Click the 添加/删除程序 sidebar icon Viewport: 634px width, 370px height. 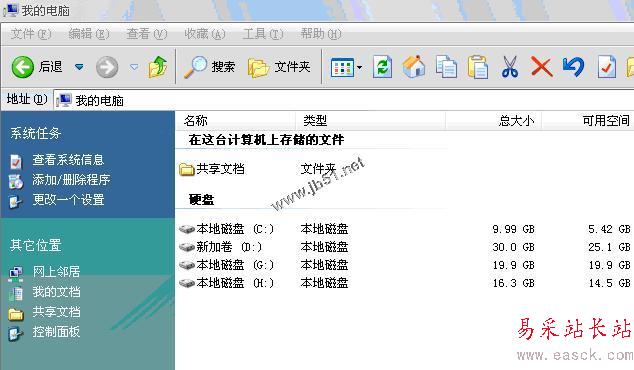tap(16, 182)
